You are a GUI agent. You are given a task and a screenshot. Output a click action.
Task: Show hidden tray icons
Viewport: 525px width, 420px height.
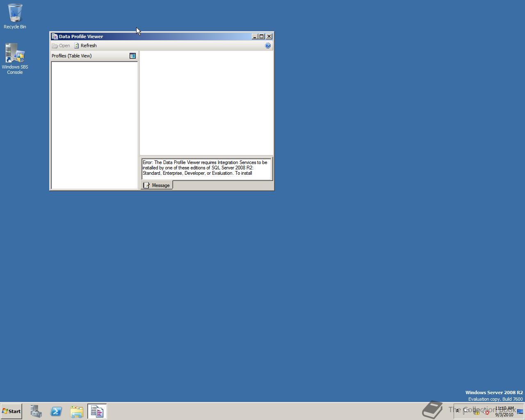[x=457, y=411]
